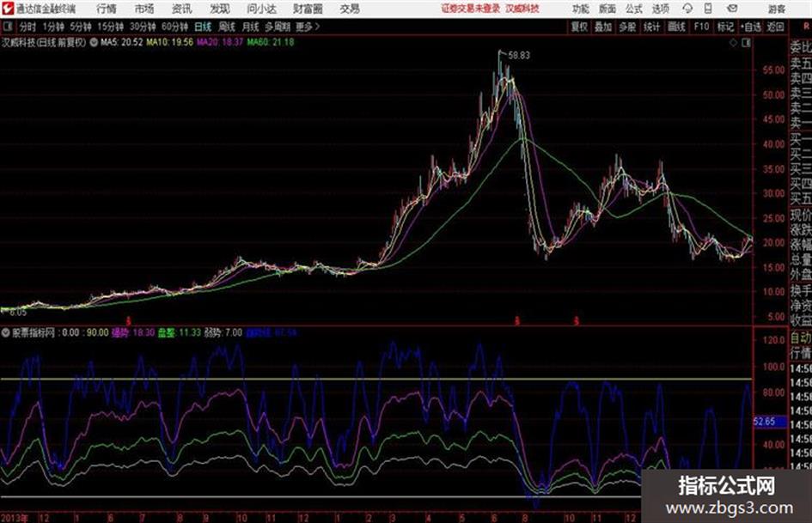The width and height of the screenshot is (812, 523).
Task: Add stock via 自选 button
Action: click(751, 27)
